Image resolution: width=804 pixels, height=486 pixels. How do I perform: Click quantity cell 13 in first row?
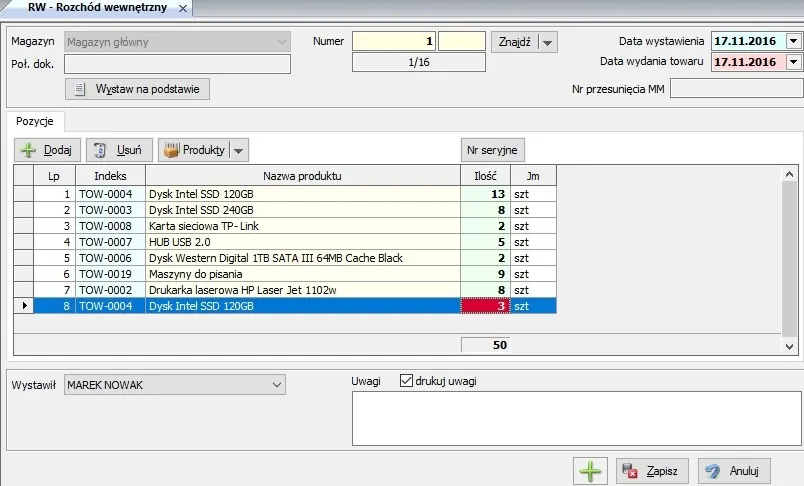pos(486,194)
